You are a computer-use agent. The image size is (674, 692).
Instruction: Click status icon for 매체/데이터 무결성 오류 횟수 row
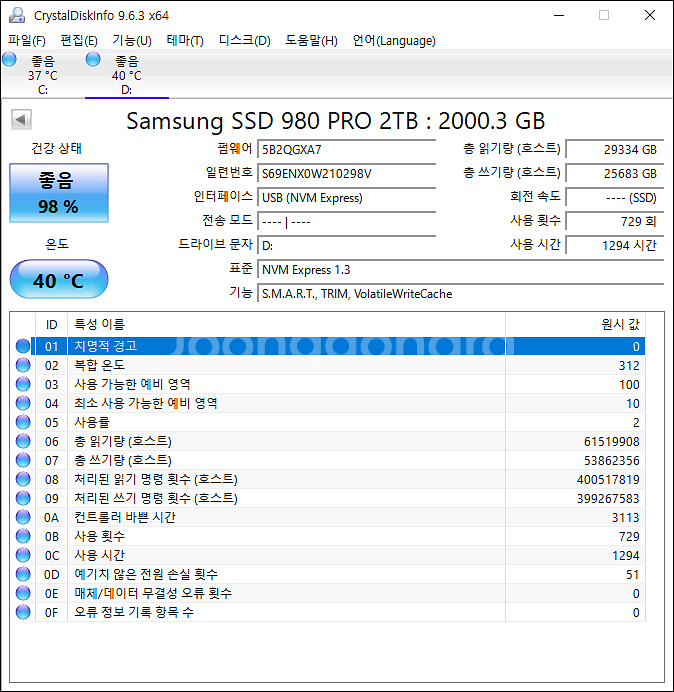click(23, 593)
